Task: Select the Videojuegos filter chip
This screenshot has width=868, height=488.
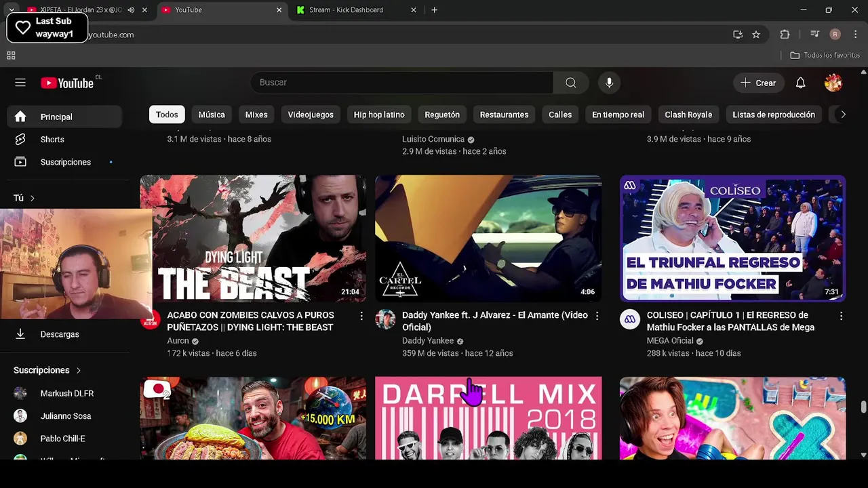Action: (x=311, y=115)
